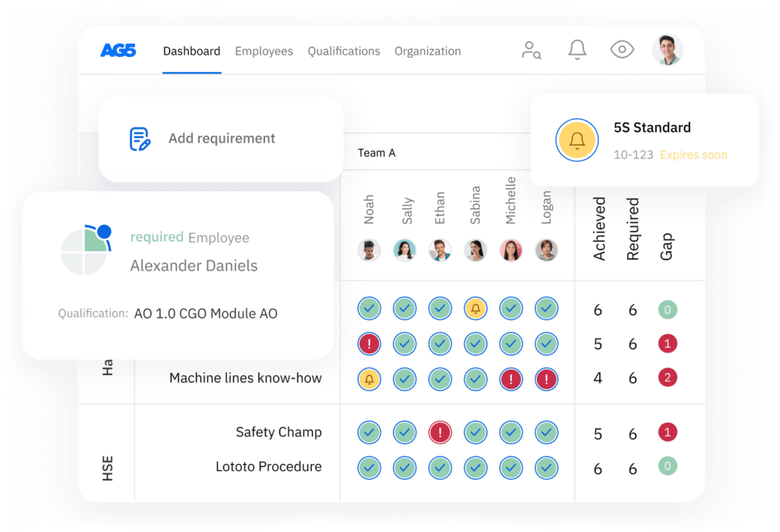Click the Add requirement document icon
The image size is (780, 532).
(x=140, y=139)
